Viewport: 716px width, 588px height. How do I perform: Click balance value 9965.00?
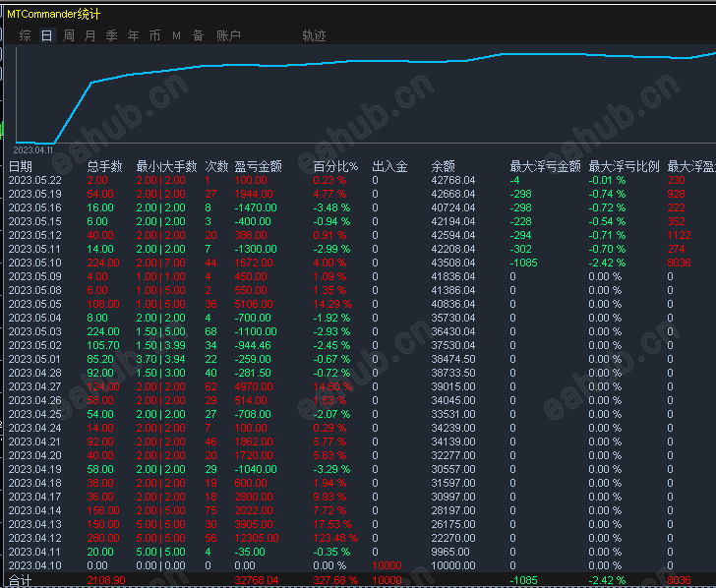click(x=450, y=552)
